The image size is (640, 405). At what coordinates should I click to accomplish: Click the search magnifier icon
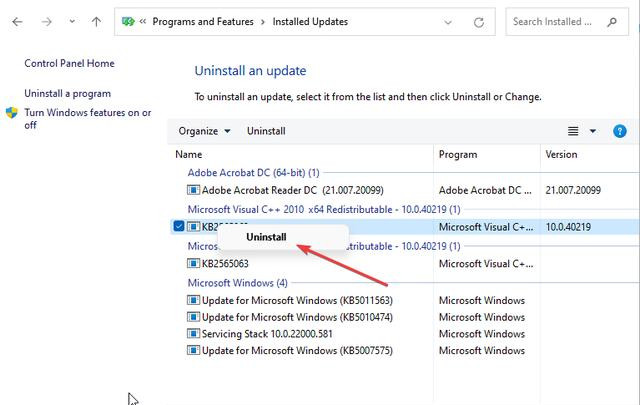coord(612,22)
